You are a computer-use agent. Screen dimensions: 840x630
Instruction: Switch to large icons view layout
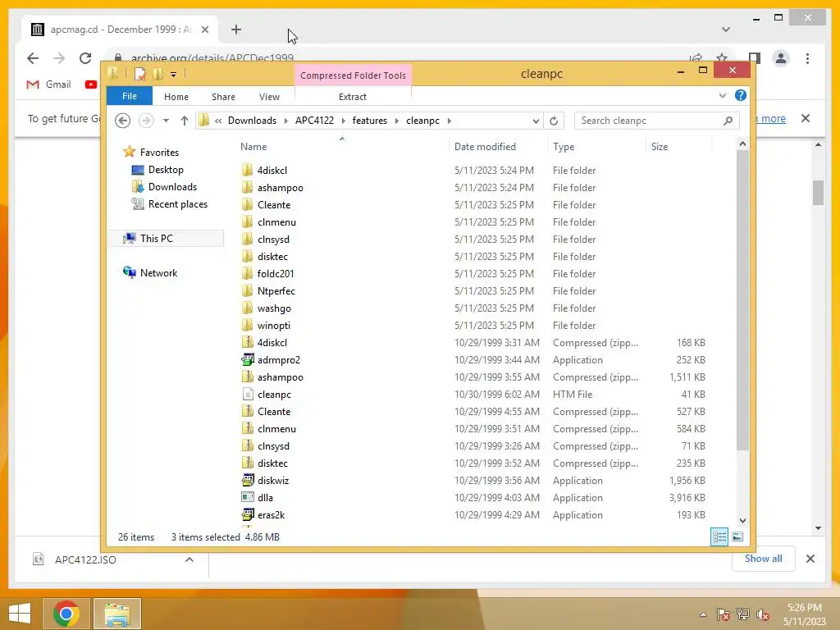tap(737, 536)
